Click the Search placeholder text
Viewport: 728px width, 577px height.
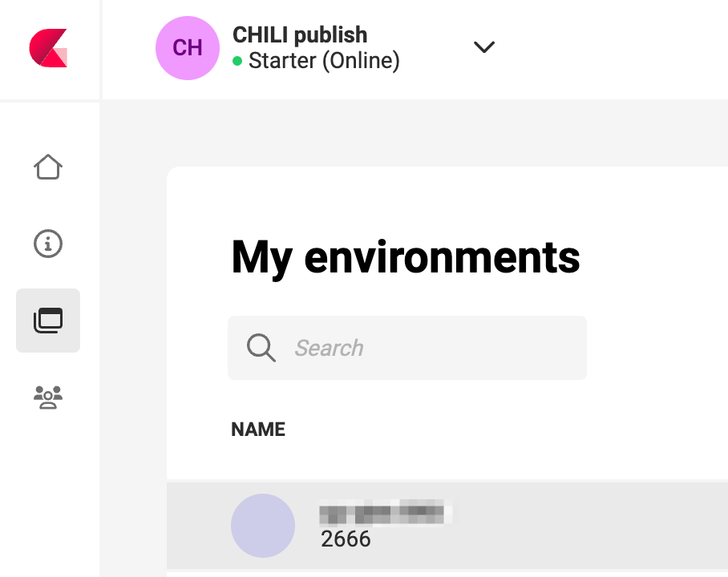(x=330, y=348)
